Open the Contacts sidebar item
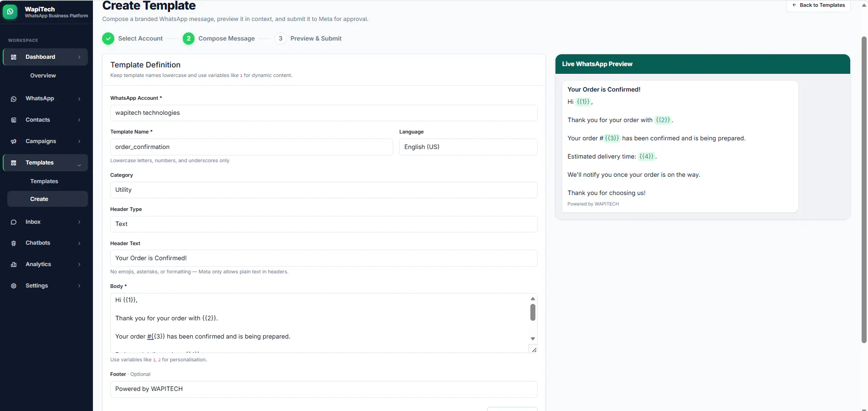868x411 pixels. 45,120
